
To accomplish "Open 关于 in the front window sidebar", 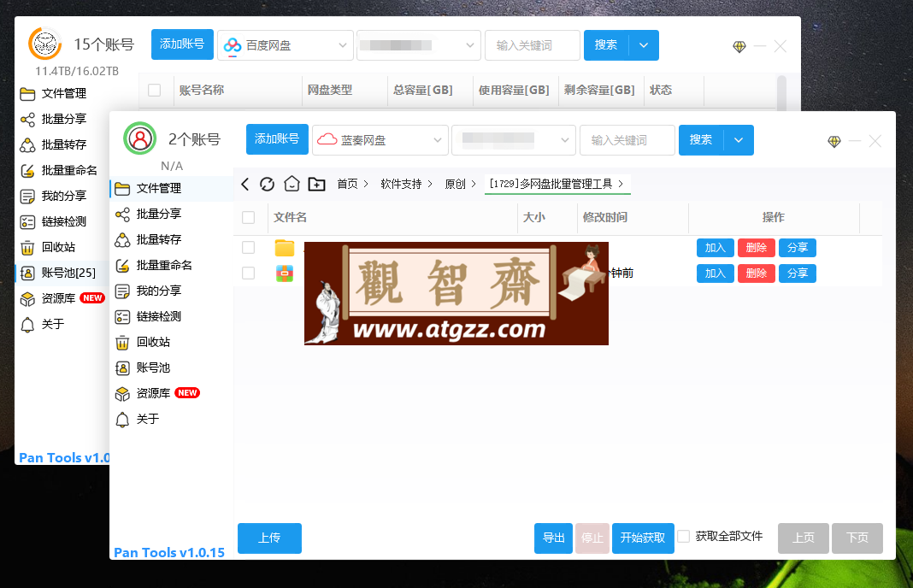I will pyautogui.click(x=172, y=419).
